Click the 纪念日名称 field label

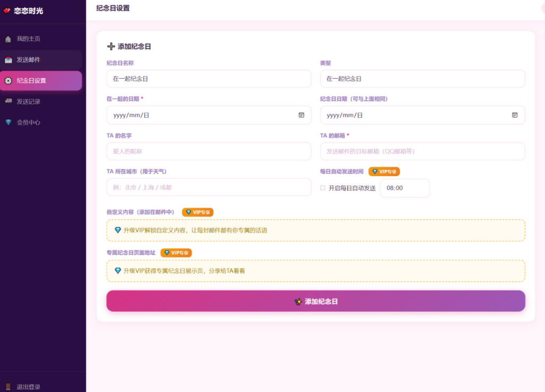pyautogui.click(x=120, y=63)
